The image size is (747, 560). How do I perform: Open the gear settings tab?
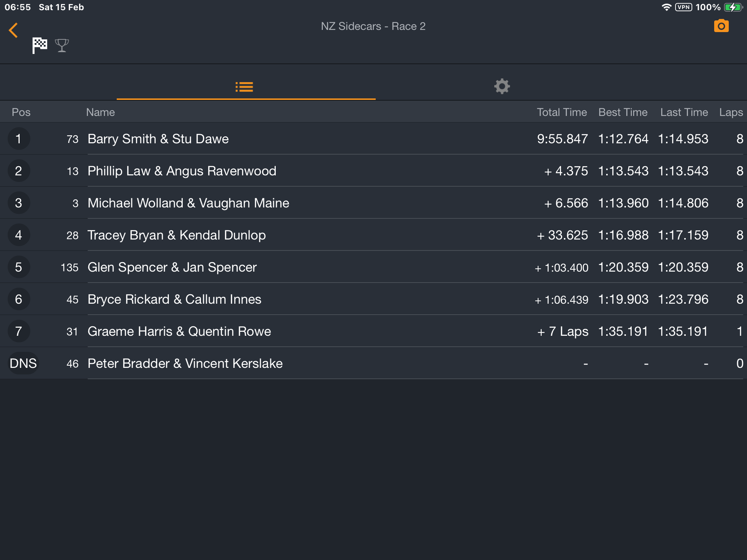(502, 86)
